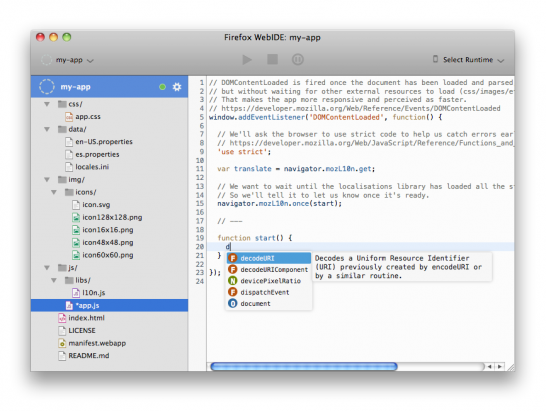Screen dimensions: 546x411
Task: Click the horizontal scrollbar thumb in editor
Action: pos(304,366)
